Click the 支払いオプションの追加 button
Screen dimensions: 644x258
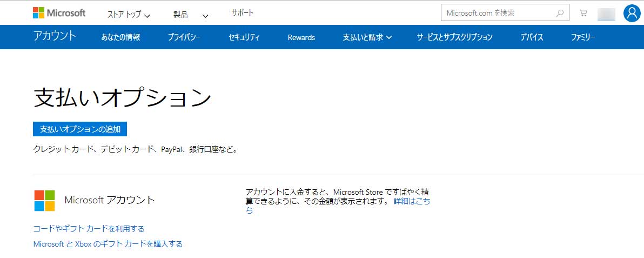(x=79, y=129)
